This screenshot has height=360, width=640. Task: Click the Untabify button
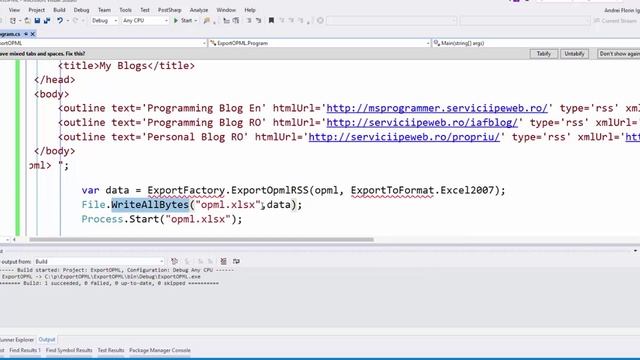point(574,53)
